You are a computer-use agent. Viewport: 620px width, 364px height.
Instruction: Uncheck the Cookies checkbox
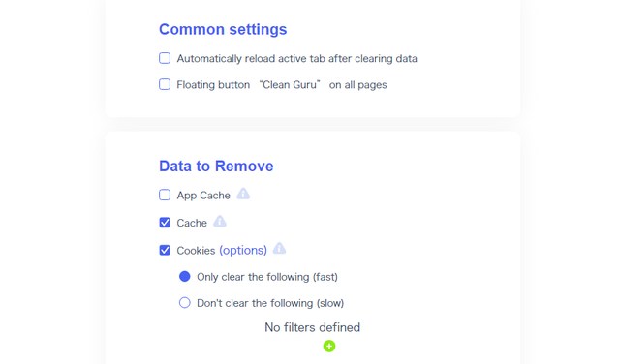(165, 250)
